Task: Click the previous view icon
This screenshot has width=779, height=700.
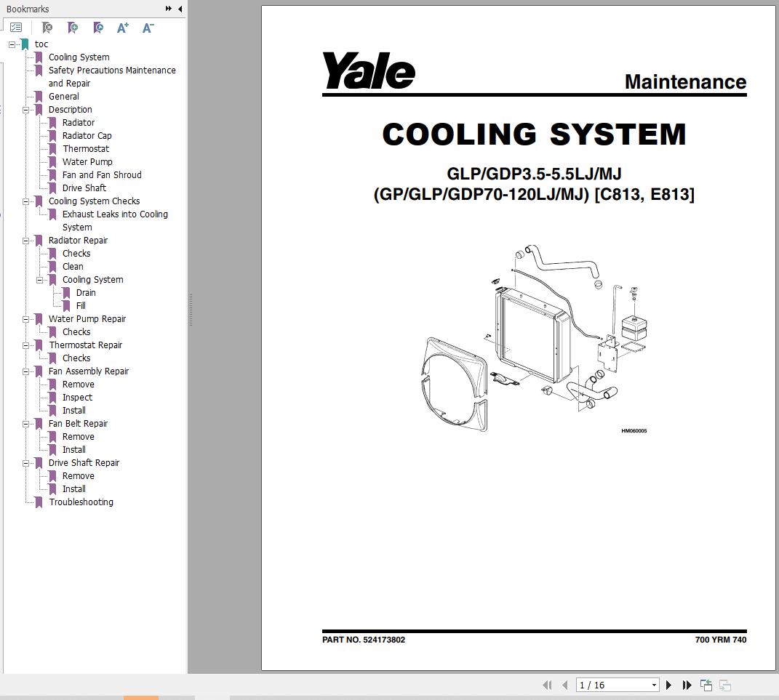Action: click(706, 685)
